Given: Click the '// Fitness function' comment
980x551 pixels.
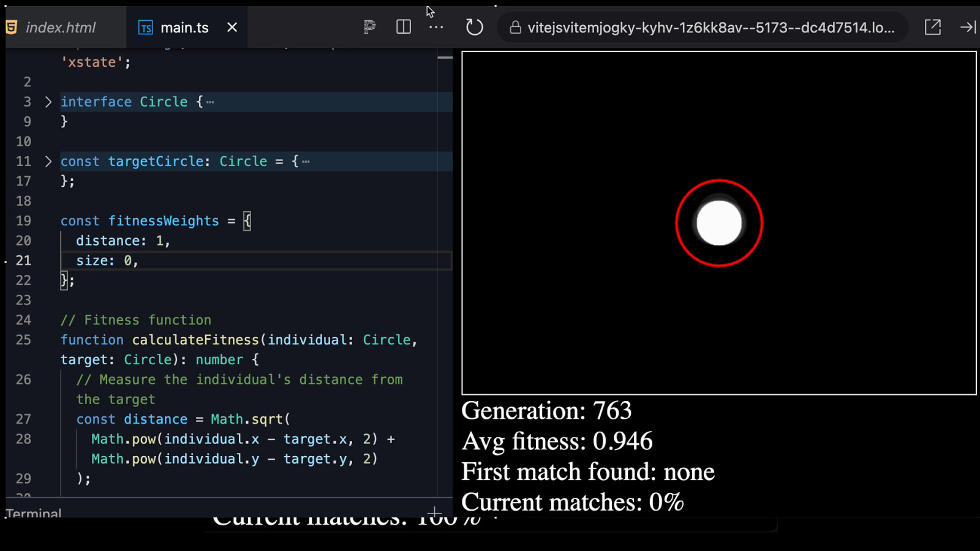Looking at the screenshot, I should click(136, 320).
